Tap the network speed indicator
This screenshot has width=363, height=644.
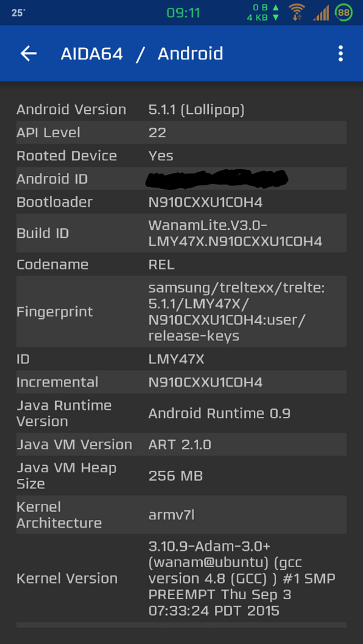(263, 13)
